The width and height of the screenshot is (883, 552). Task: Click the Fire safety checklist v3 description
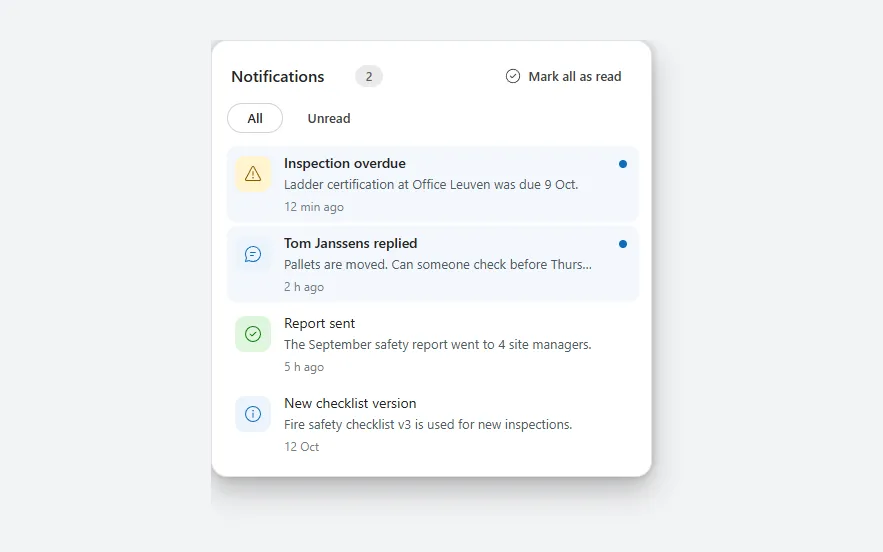[x=428, y=425]
